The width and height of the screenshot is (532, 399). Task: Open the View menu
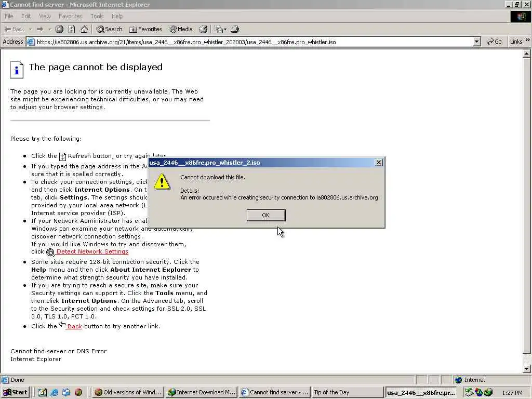[x=45, y=16]
